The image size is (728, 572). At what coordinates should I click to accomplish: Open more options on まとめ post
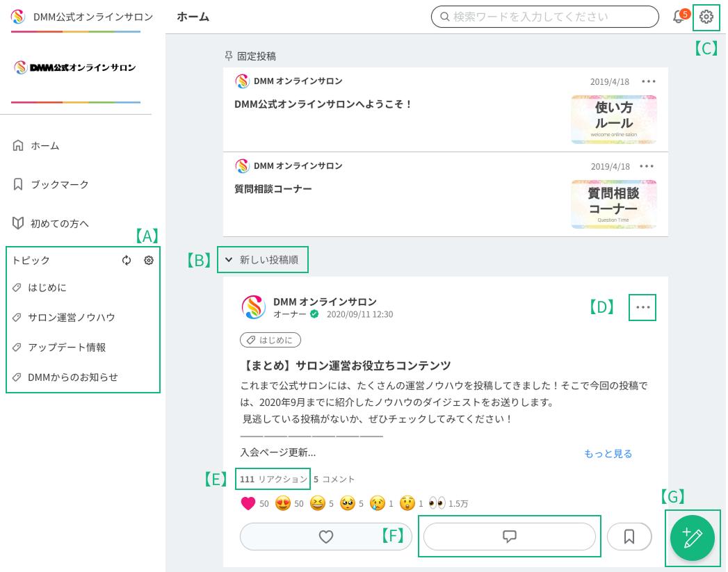pyautogui.click(x=643, y=307)
